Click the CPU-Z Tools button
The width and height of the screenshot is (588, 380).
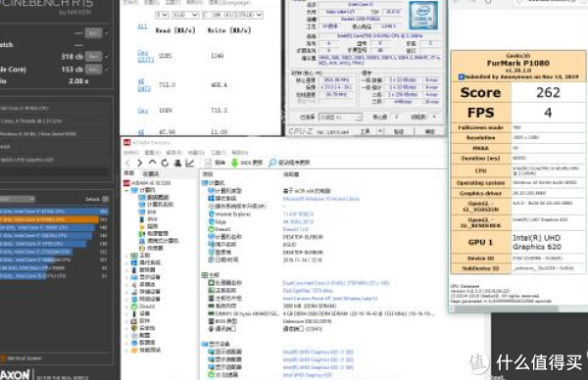tap(366, 131)
